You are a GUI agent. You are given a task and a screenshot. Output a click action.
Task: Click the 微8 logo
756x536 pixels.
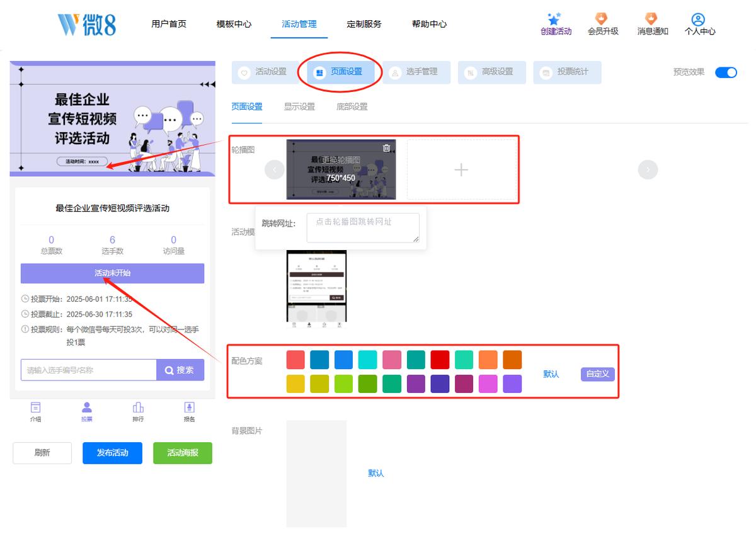tap(86, 24)
